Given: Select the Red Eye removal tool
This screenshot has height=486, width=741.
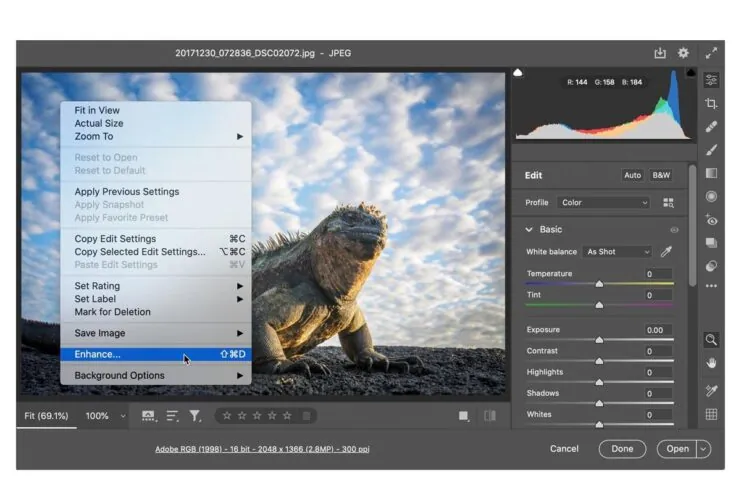Looking at the screenshot, I should point(711,220).
